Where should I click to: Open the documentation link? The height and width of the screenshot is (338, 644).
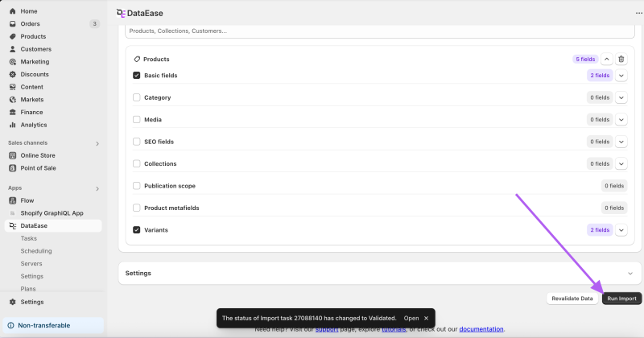(x=481, y=329)
